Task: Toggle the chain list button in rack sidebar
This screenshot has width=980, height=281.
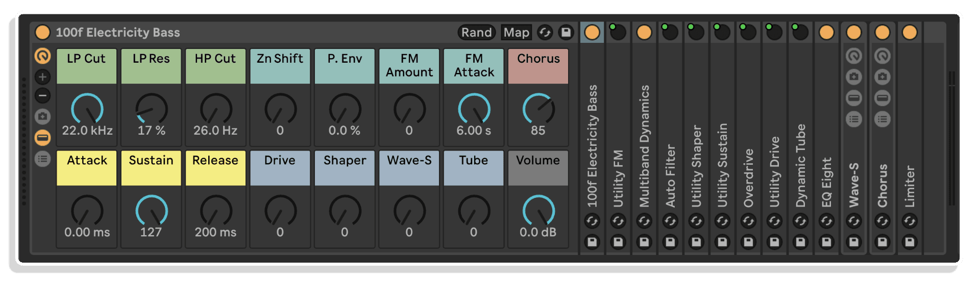Action: (x=42, y=138)
